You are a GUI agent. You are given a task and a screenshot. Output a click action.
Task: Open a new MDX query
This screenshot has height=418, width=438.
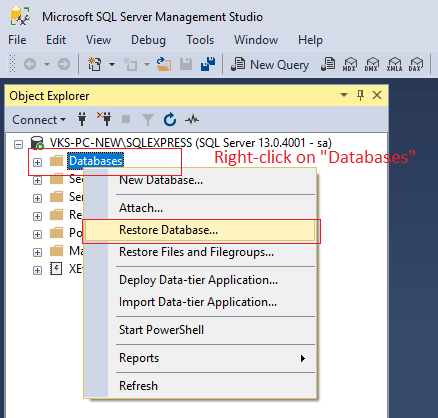tap(349, 64)
